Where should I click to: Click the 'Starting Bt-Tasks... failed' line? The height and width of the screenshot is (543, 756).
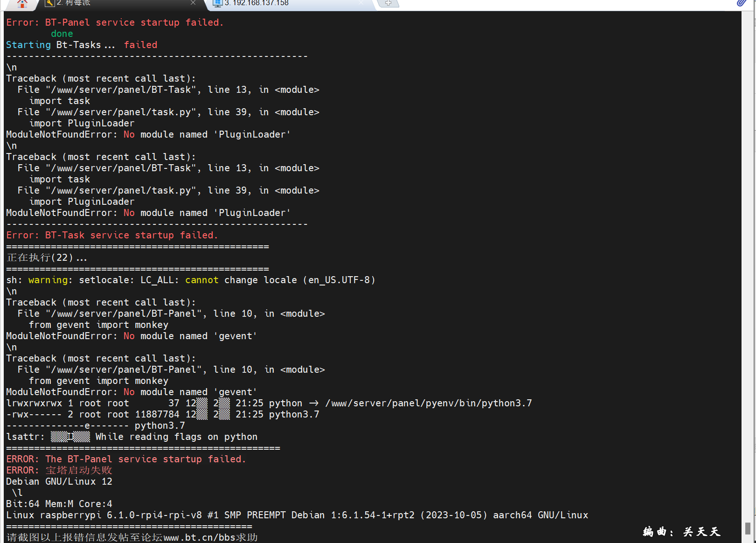pos(82,45)
